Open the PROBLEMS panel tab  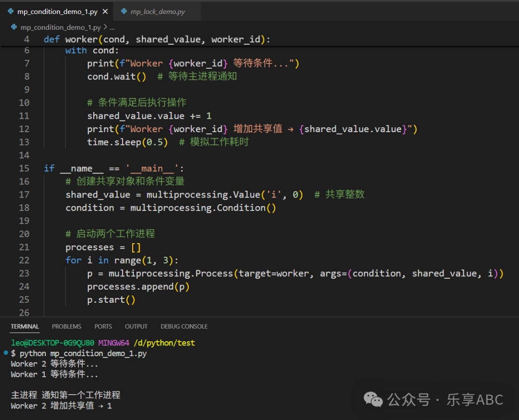tap(66, 326)
